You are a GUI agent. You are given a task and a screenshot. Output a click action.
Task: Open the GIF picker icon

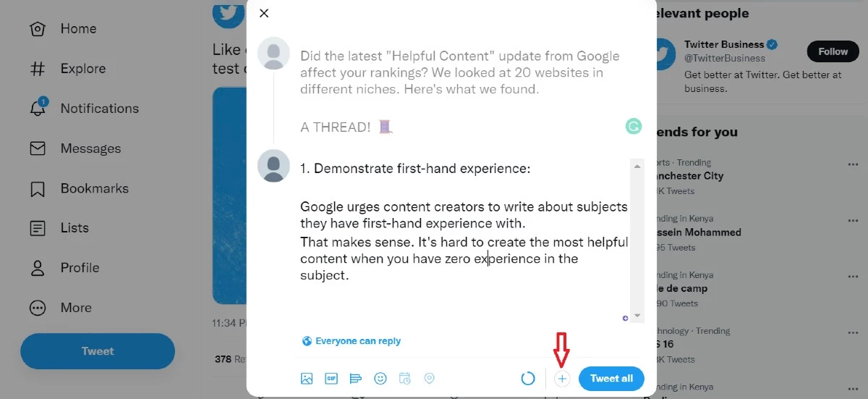coord(331,378)
